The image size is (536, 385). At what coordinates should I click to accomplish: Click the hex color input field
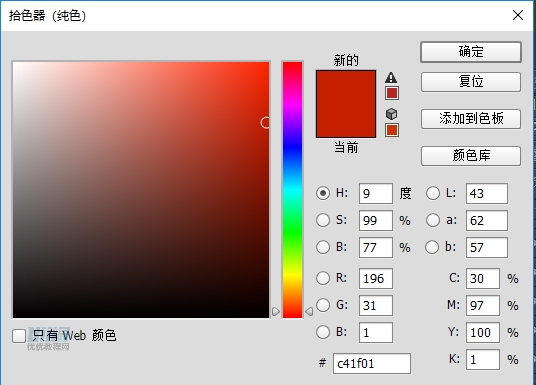pos(372,363)
